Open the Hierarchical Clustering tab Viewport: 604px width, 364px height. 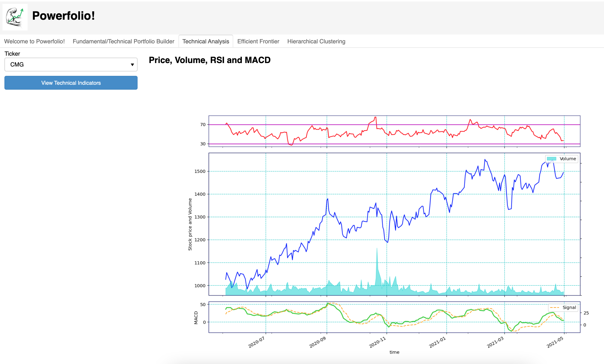[x=316, y=41]
